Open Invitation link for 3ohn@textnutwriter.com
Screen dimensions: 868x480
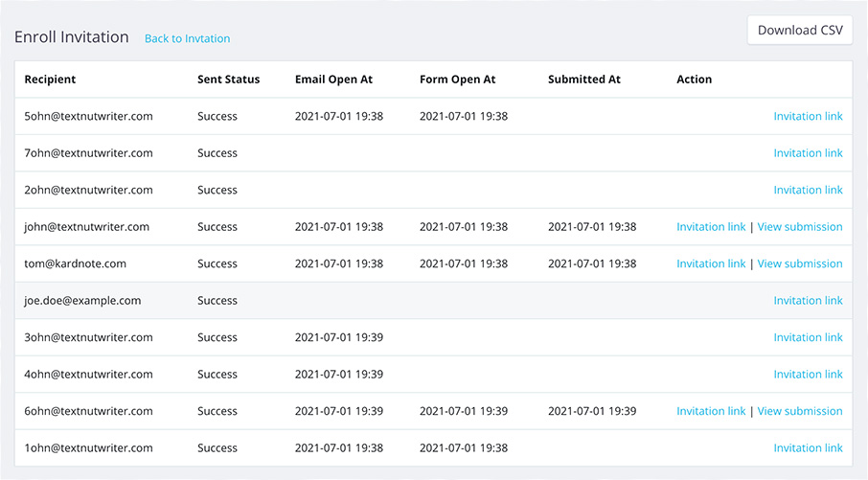coord(808,337)
